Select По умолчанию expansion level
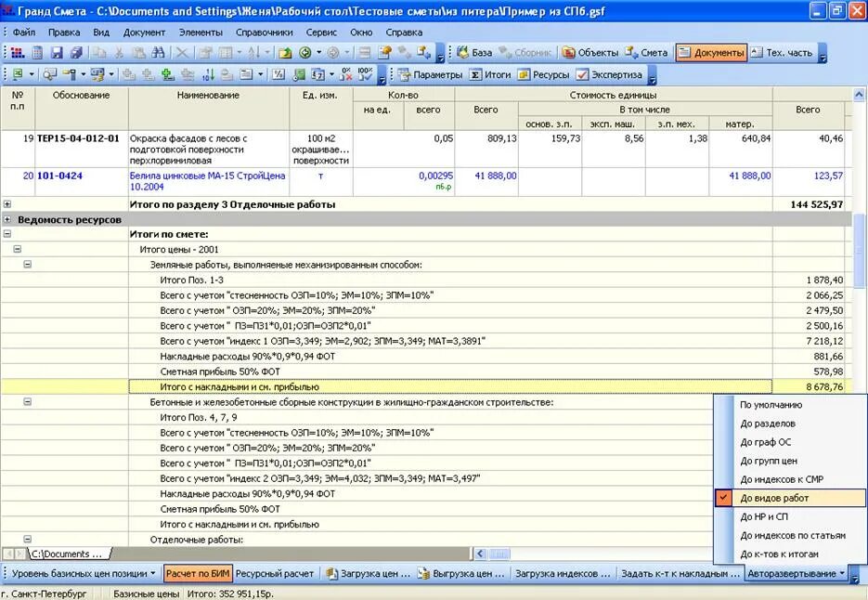 point(790,404)
